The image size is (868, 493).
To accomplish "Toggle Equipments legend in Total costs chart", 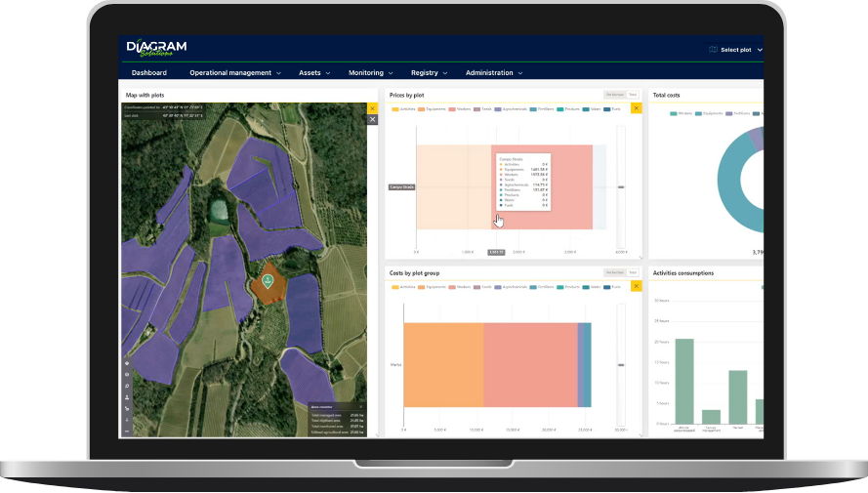I will tap(709, 113).
